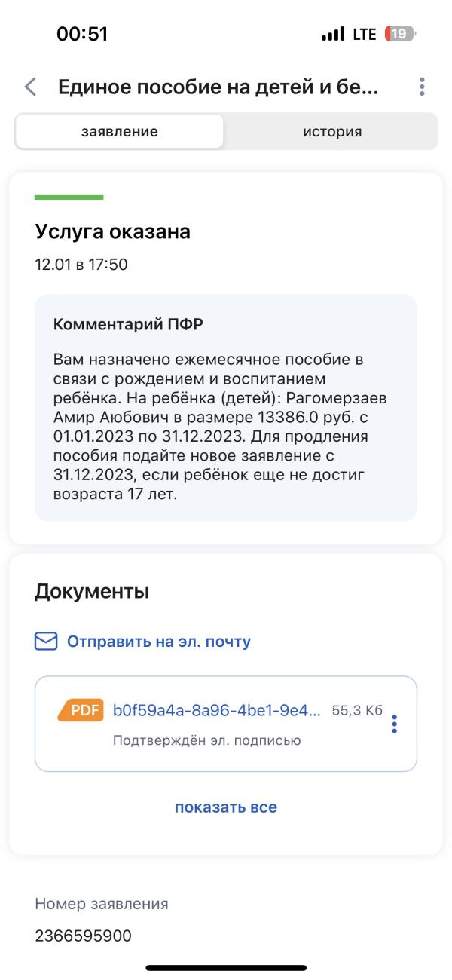Tap the Услуга оказана status heading
Screen dimensions: 452x980
[112, 232]
